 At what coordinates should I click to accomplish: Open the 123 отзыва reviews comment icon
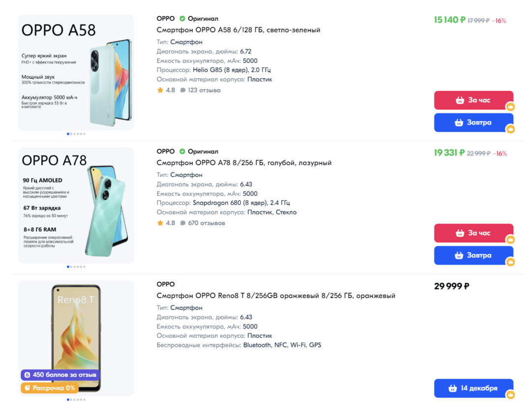click(x=183, y=90)
